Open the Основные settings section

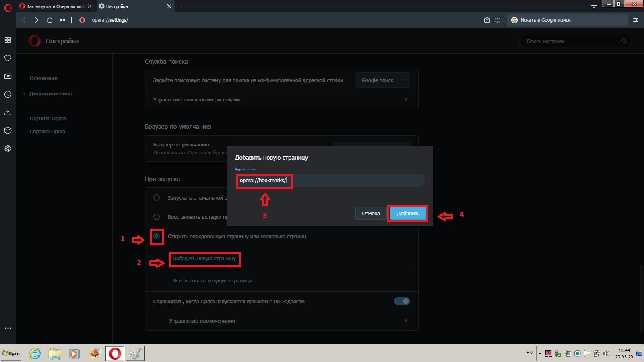(43, 78)
